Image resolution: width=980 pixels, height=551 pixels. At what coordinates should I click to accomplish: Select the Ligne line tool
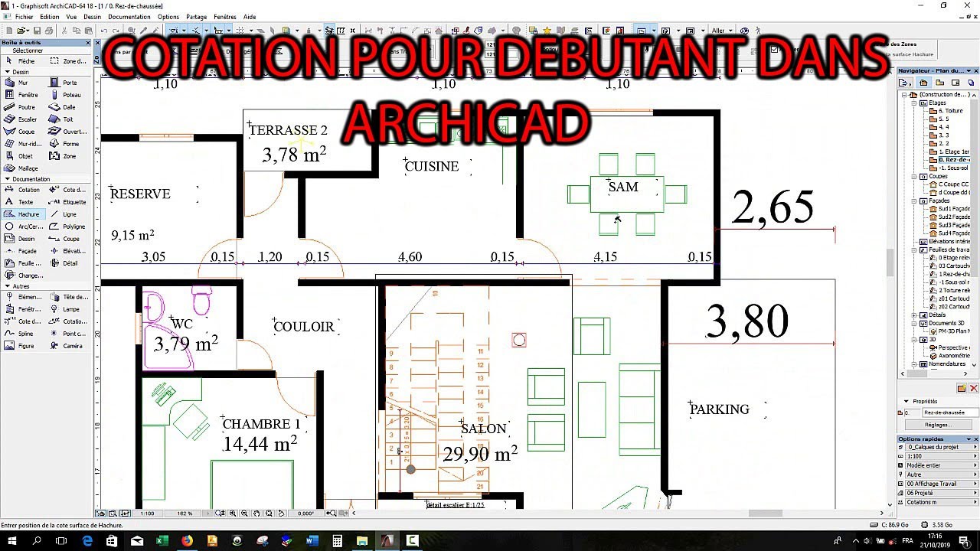coord(70,214)
